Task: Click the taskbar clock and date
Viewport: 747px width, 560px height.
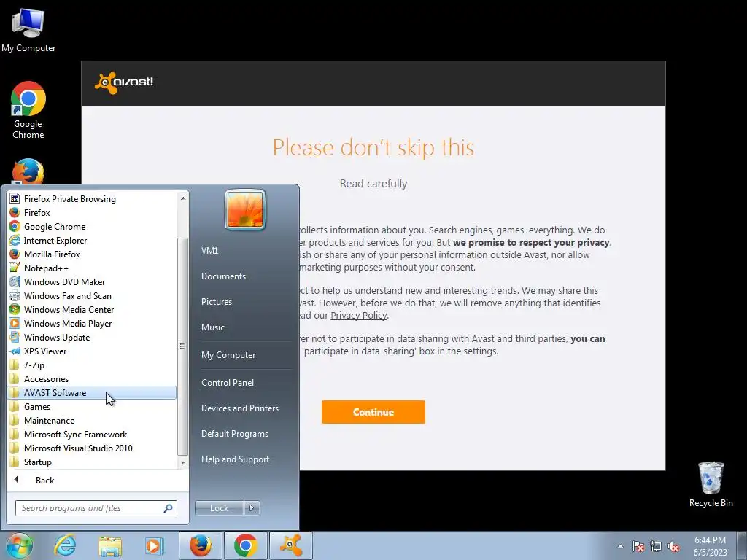Action: point(711,546)
